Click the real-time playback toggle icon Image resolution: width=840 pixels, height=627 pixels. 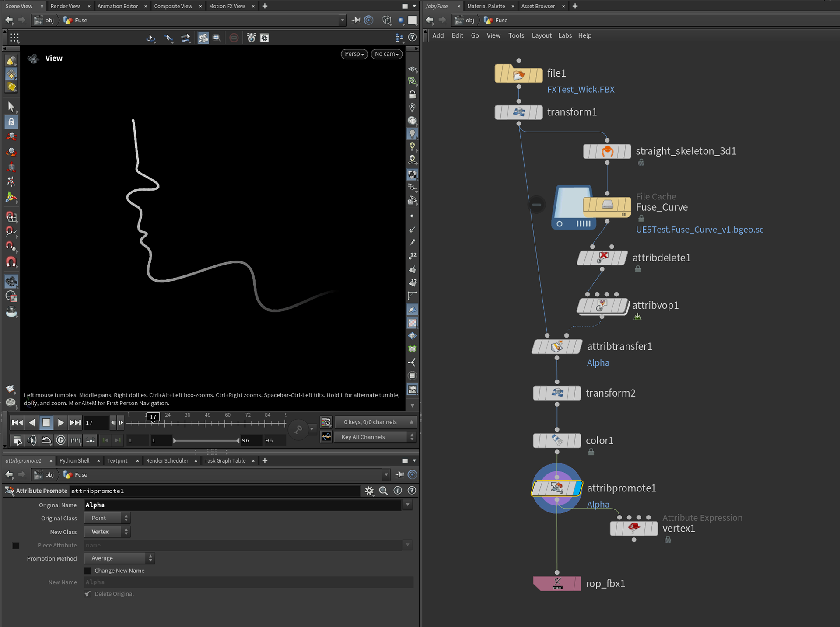pyautogui.click(x=61, y=440)
